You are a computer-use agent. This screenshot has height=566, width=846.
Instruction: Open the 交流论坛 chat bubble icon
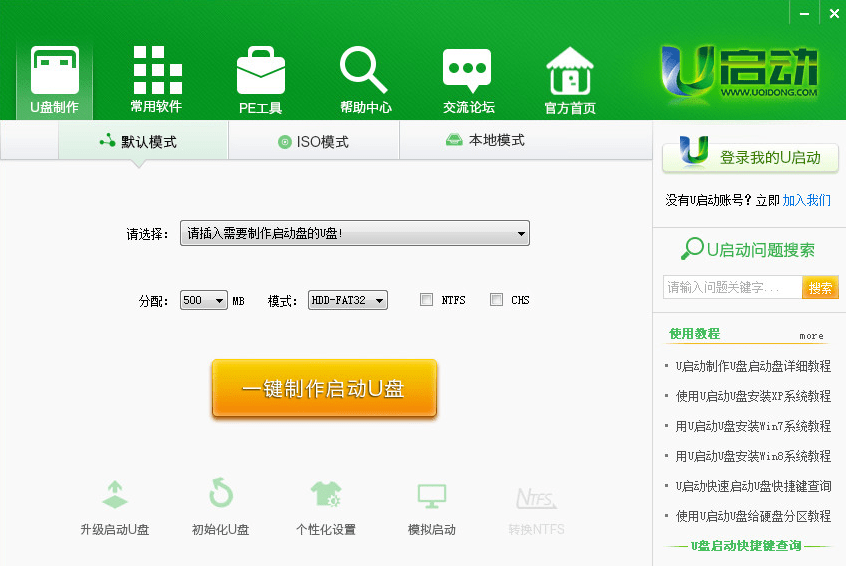[x=467, y=70]
